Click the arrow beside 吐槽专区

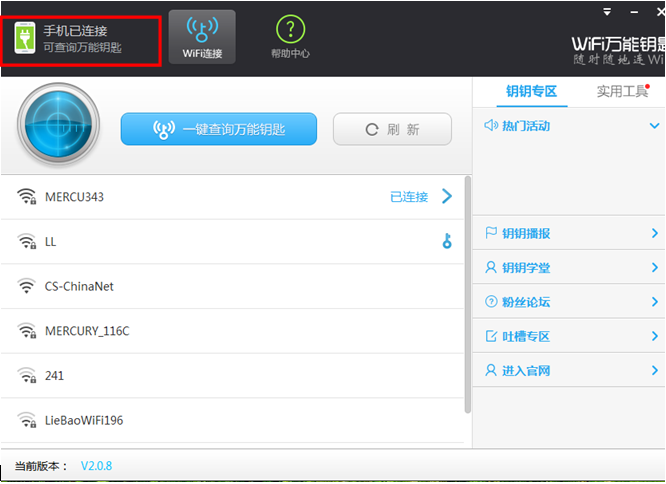coord(655,336)
